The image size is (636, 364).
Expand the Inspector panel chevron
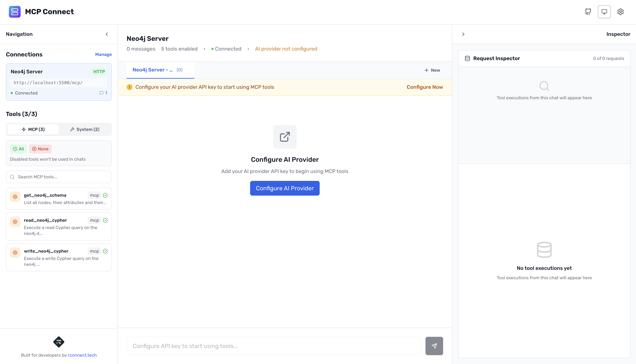click(x=463, y=34)
